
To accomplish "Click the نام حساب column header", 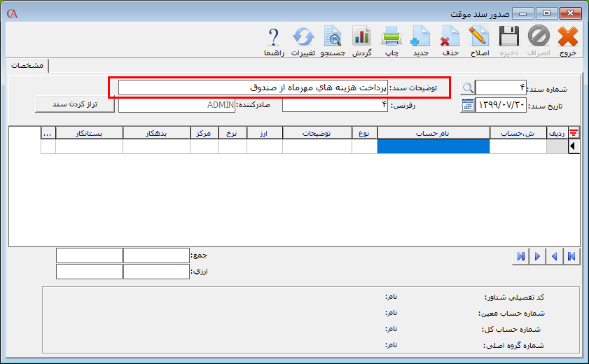I will pos(433,133).
